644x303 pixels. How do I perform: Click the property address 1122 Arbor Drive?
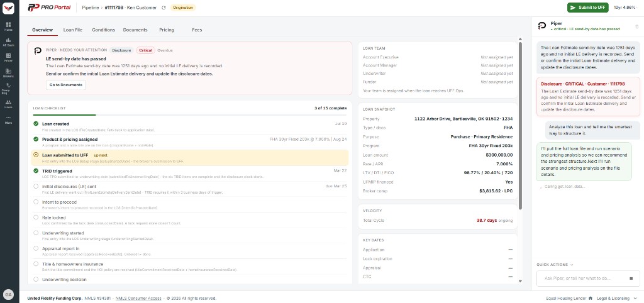tap(464, 119)
